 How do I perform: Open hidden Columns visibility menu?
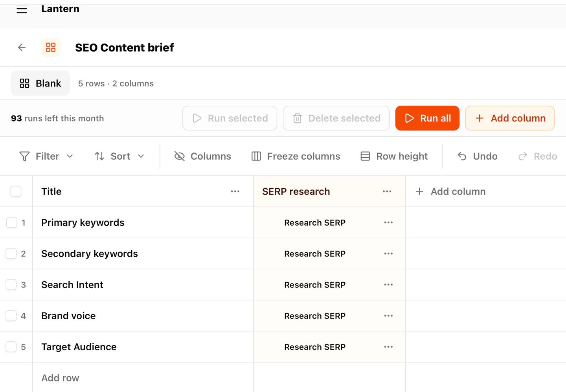click(202, 156)
